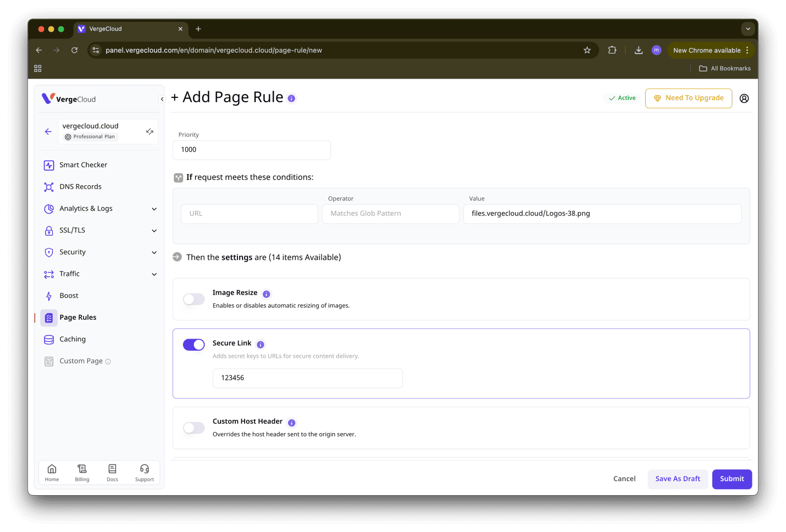Select the VergeCloud browser tab
The width and height of the screenshot is (786, 532).
point(131,29)
